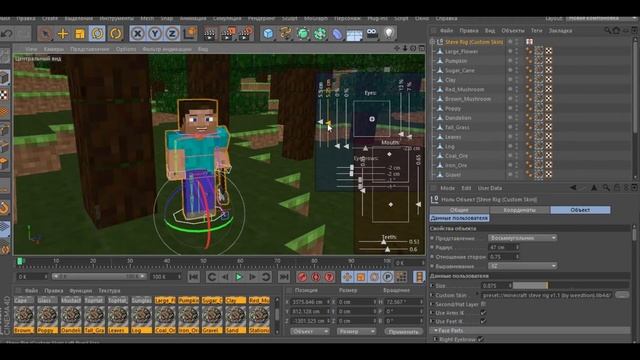Click the recent tools circular icon
The height and width of the screenshot is (360, 640).
[x=115, y=33]
